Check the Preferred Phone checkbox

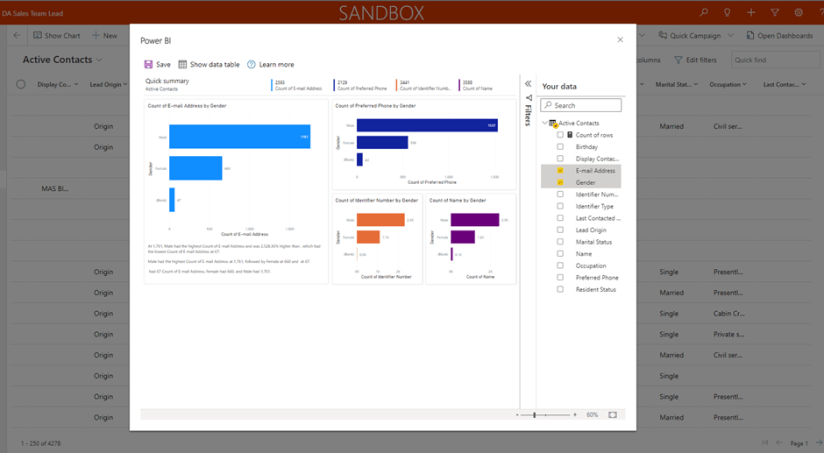[560, 277]
